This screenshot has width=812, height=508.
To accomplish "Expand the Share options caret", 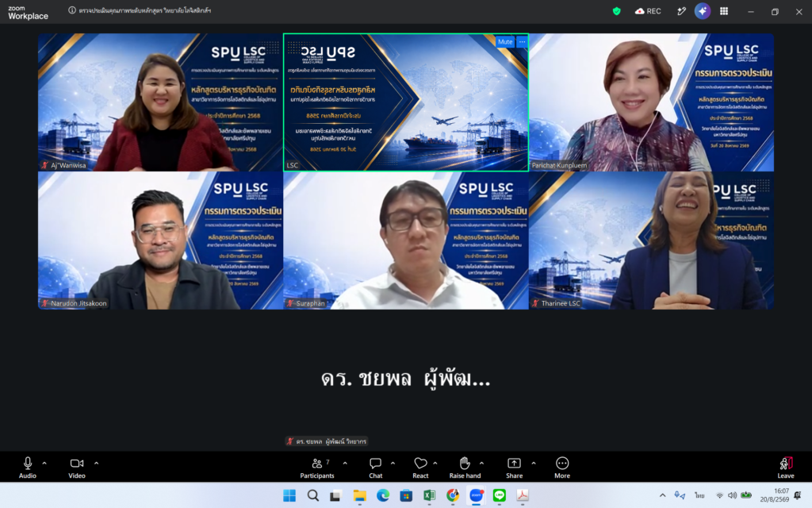I will click(534, 464).
